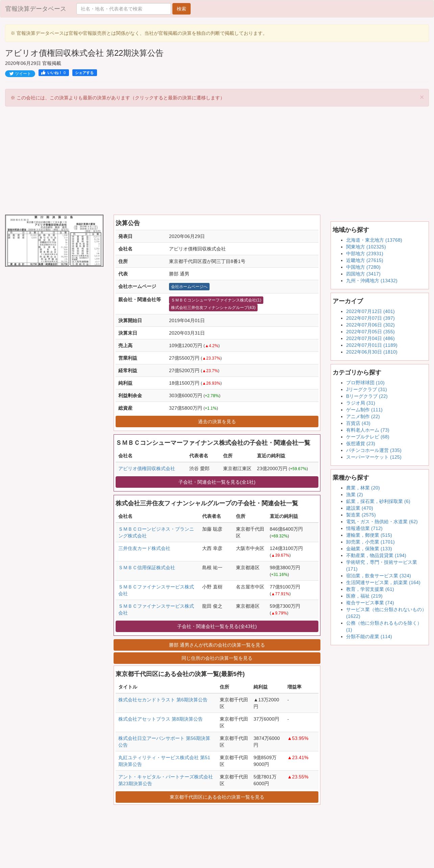This screenshot has height=868, width=434.
Task: Click the newer settlement notice alert text
Action: point(117,98)
